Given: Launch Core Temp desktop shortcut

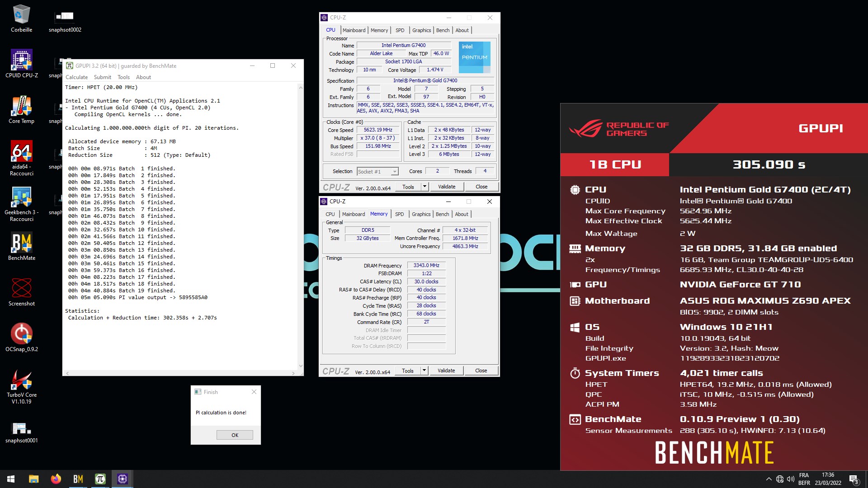Looking at the screenshot, I should point(21,110).
